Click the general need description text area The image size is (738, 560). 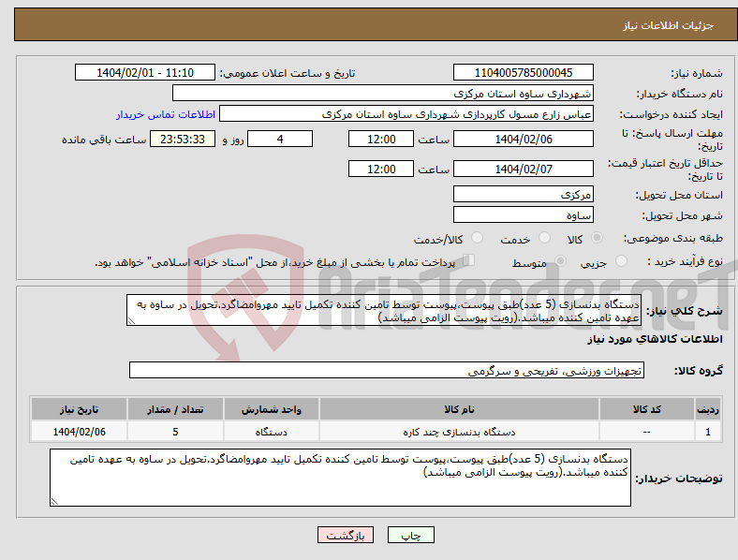tap(384, 311)
